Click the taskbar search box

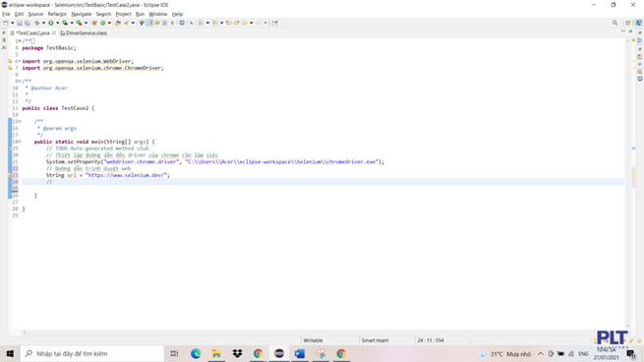(92, 353)
